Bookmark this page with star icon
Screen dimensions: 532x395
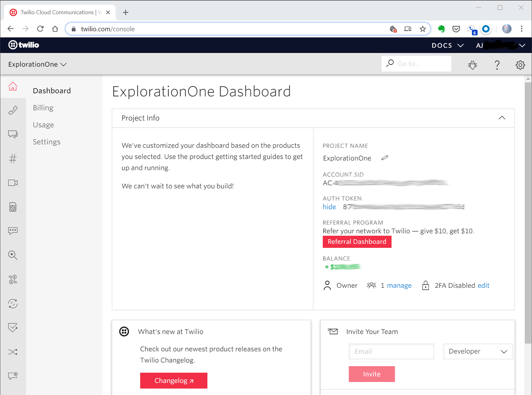pyautogui.click(x=423, y=29)
